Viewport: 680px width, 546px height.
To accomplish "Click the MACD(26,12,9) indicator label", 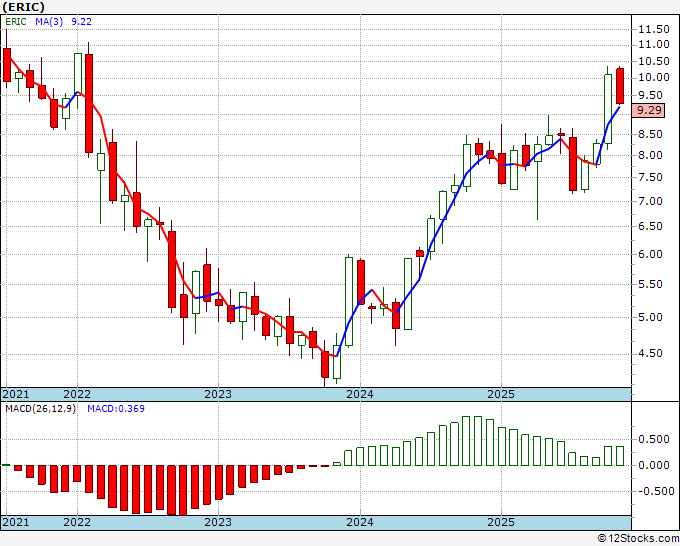I will [40, 409].
